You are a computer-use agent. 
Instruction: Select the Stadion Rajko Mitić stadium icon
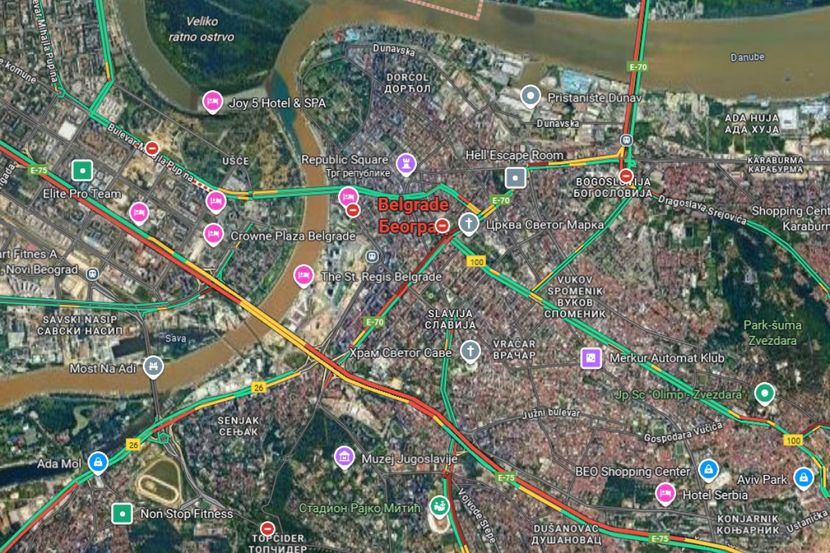coord(439,507)
